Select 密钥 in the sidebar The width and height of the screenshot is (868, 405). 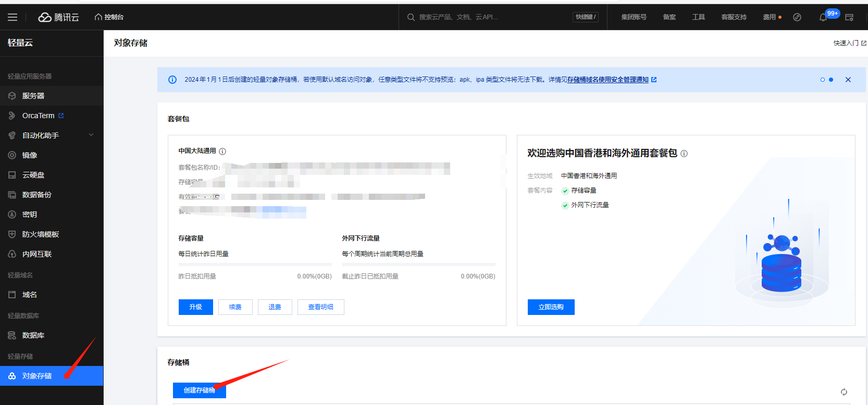pyautogui.click(x=52, y=214)
